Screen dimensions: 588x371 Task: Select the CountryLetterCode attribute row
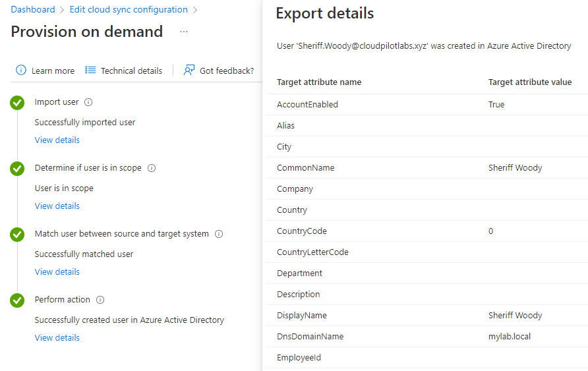[427, 252]
